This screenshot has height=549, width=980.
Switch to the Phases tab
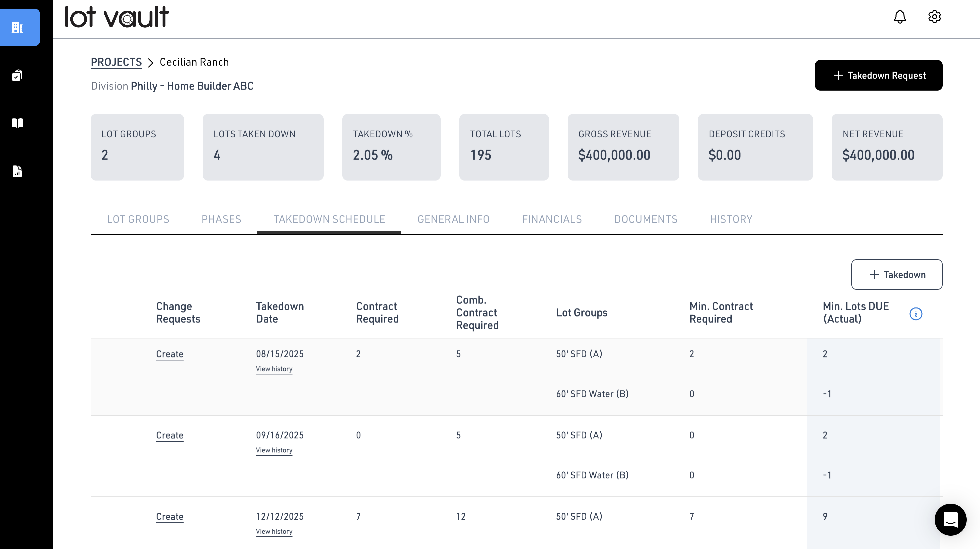(x=221, y=219)
